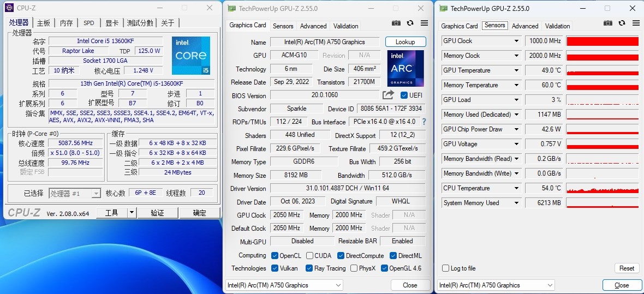
Task: Open Memory Used (Dedicated) sensor dropdown
Action: tap(516, 115)
